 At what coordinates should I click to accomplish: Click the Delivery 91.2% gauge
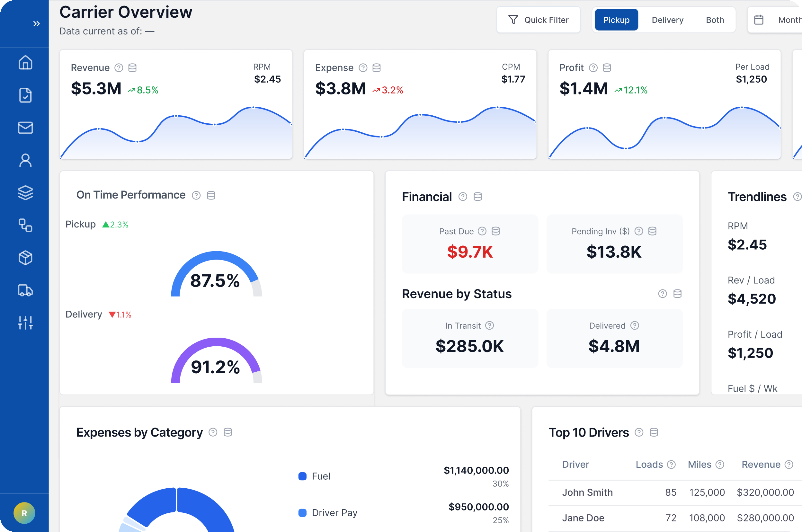[216, 361]
